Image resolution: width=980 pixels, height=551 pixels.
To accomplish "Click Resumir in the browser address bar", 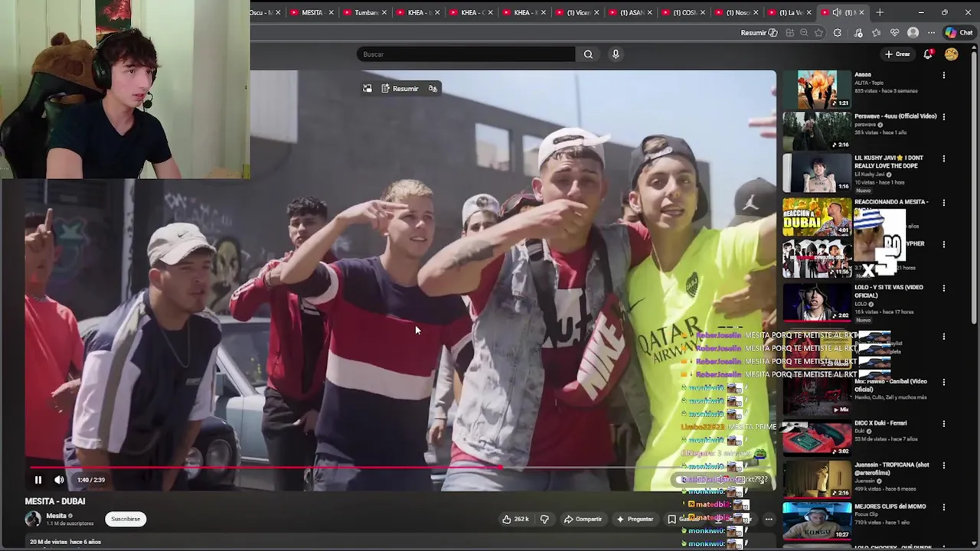I will [759, 33].
